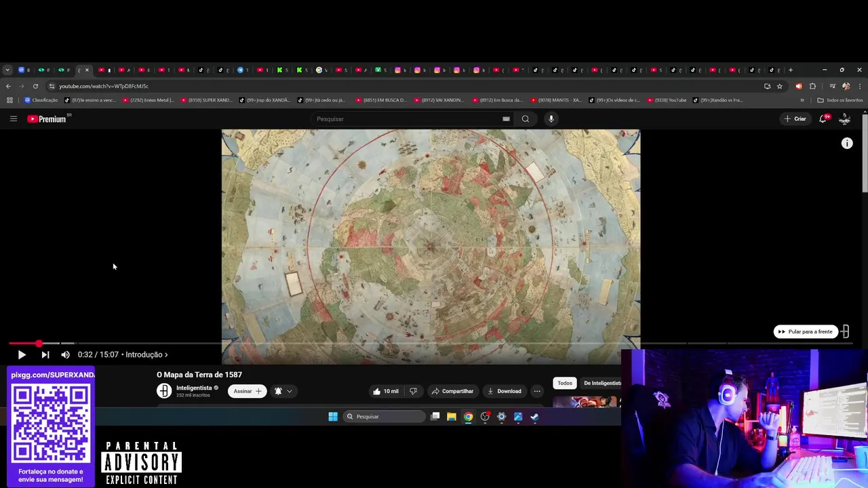Go back in browser

coord(8,86)
